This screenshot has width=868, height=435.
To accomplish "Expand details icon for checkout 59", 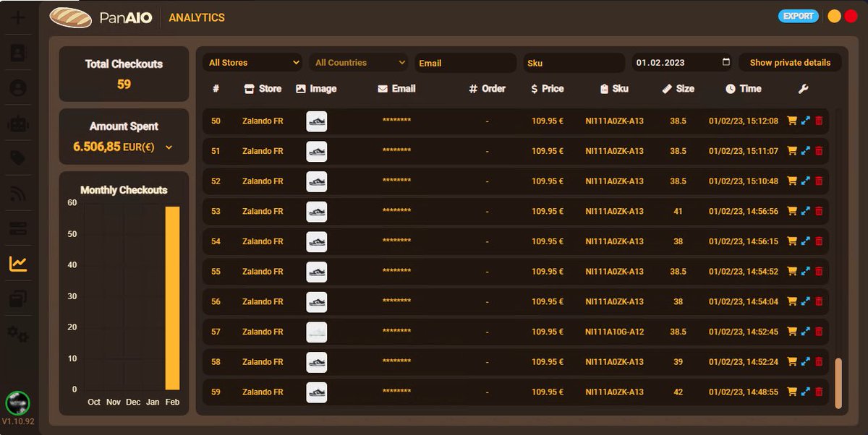I will (x=806, y=392).
